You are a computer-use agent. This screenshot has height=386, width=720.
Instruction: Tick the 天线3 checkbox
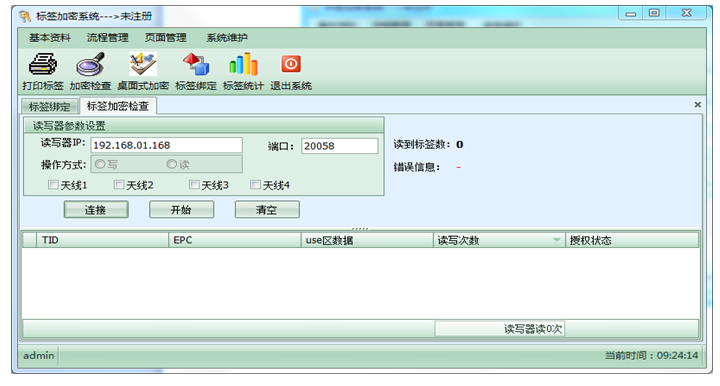point(194,185)
